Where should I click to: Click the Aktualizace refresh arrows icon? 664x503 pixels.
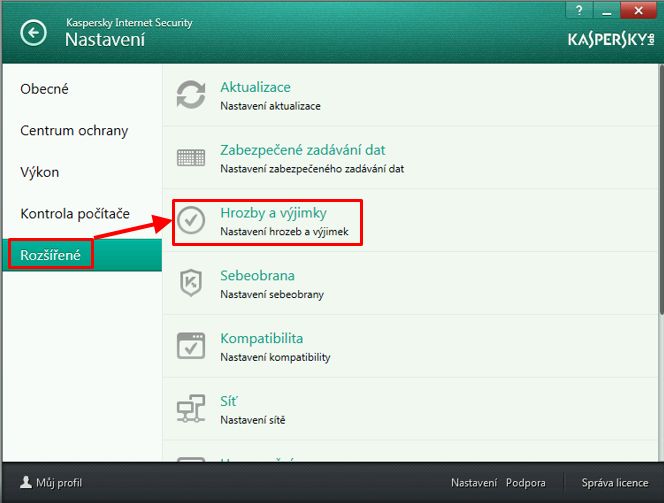point(191,95)
